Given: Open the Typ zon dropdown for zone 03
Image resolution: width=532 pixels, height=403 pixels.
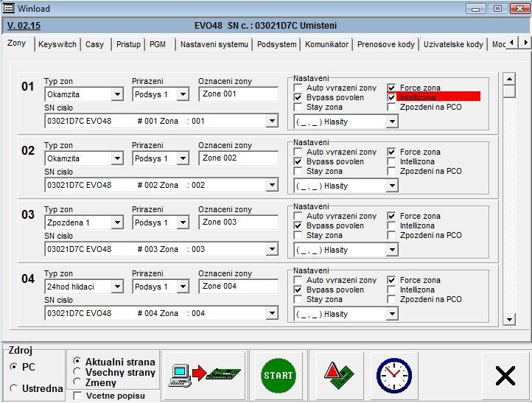Looking at the screenshot, I should coord(117,223).
